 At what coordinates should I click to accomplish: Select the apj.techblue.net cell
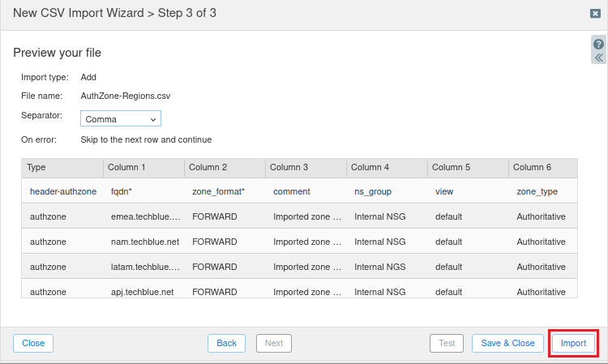pos(142,292)
